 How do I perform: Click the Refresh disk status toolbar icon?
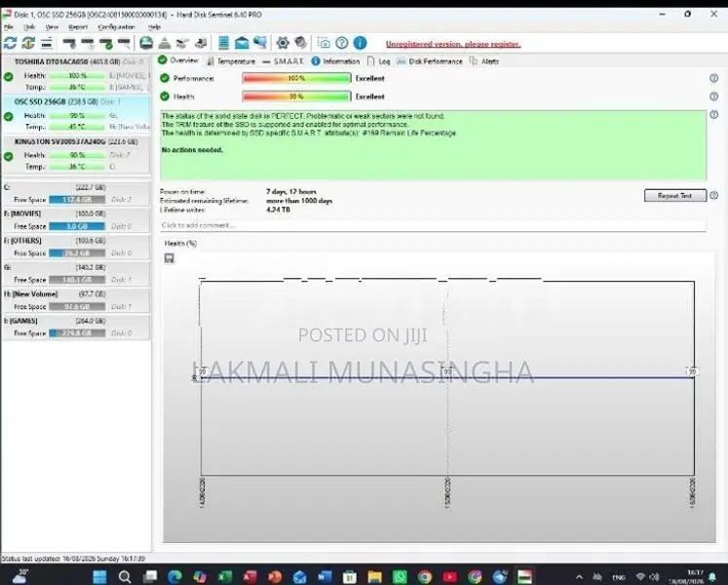tap(10, 43)
